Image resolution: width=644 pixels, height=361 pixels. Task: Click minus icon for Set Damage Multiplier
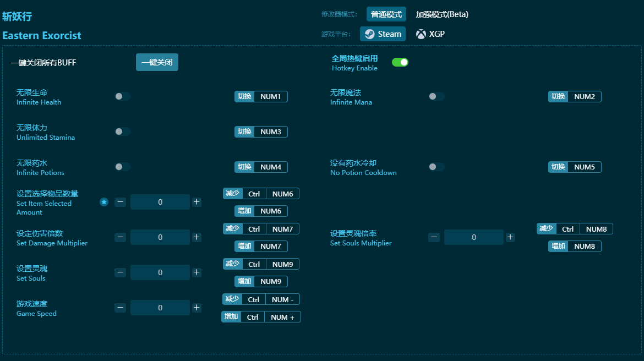(121, 237)
